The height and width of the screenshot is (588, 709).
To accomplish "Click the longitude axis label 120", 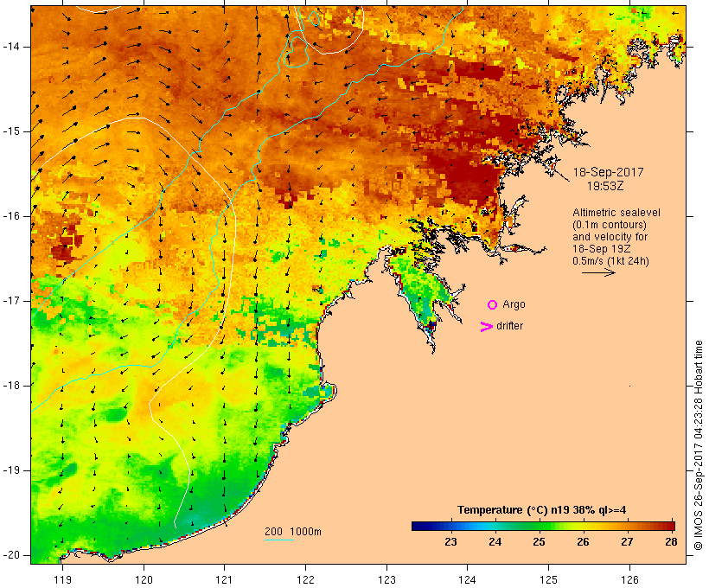I will coord(144,580).
